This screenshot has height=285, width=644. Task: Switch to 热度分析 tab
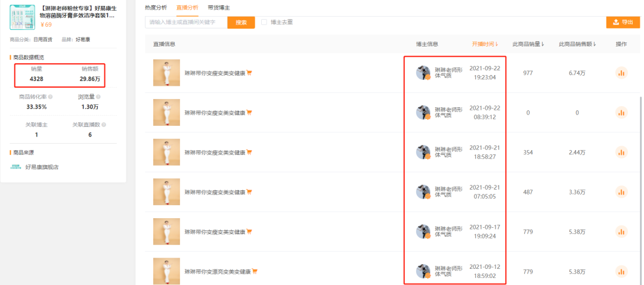coord(156,7)
